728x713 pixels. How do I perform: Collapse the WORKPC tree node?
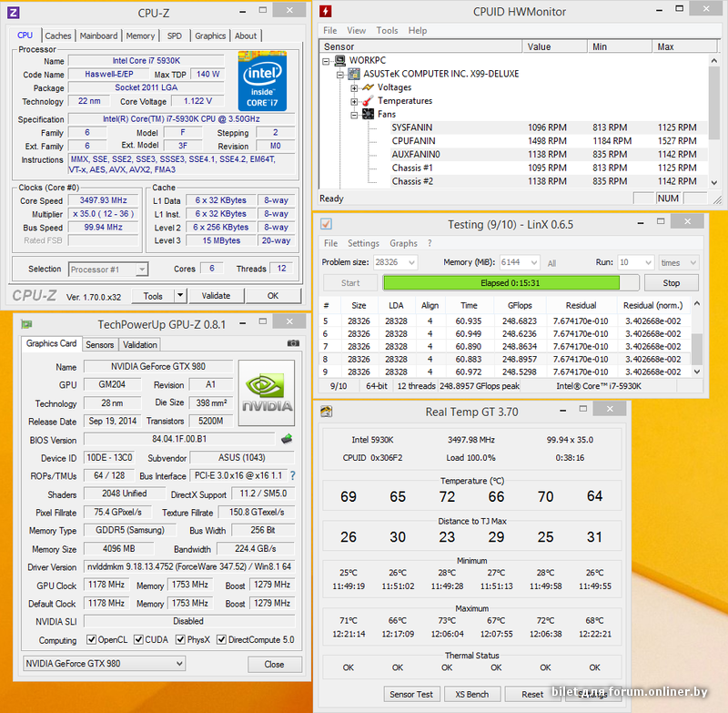pos(326,61)
